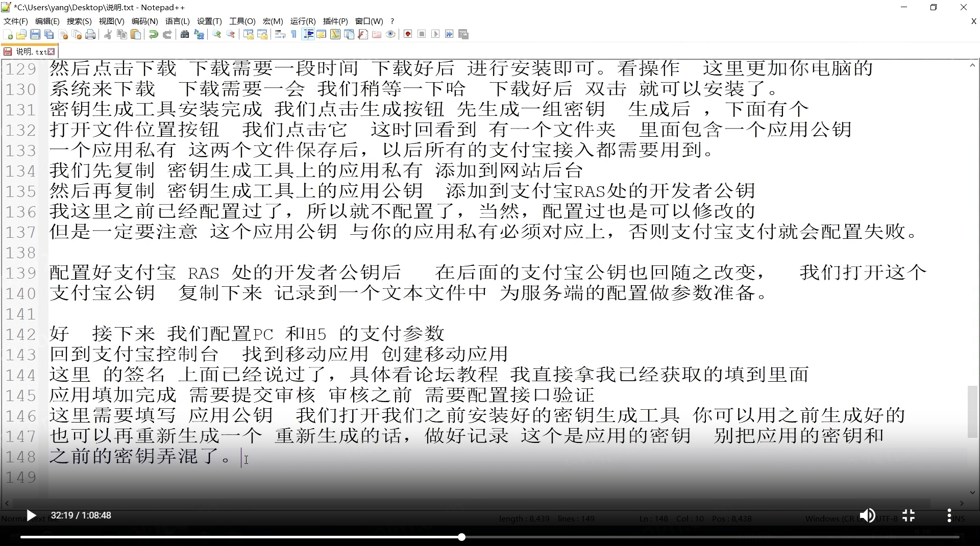The width and height of the screenshot is (980, 546).
Task: Exit fullscreen video mode
Action: 908,515
